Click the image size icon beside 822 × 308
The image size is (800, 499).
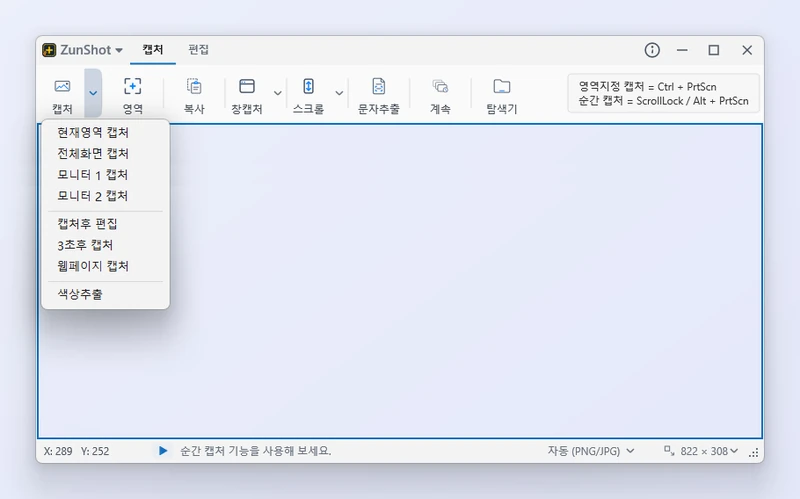coord(669,450)
